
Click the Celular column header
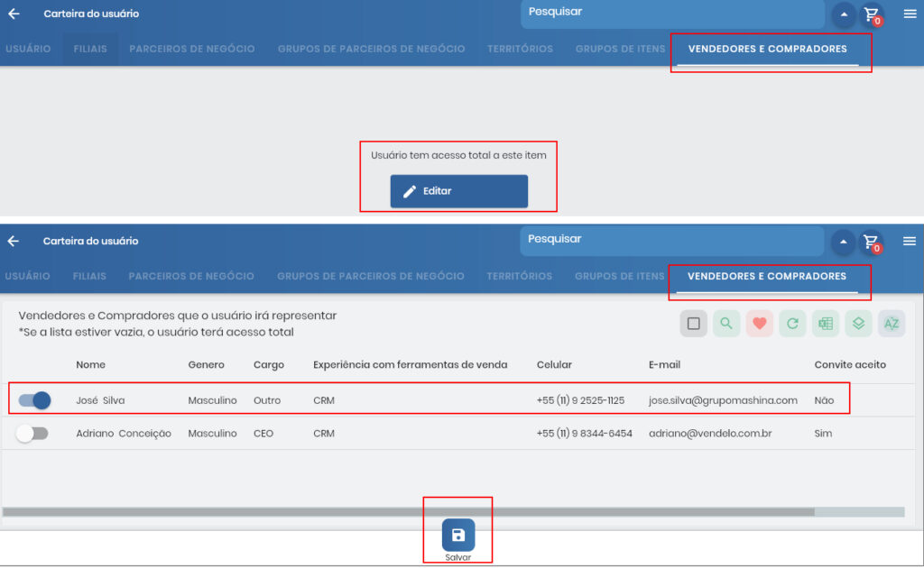point(554,365)
